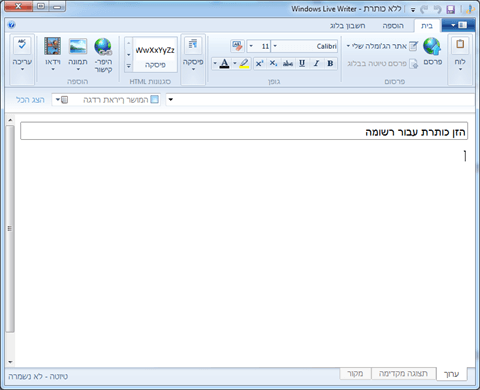
Task: Toggle Bold formatting
Action: (x=330, y=63)
